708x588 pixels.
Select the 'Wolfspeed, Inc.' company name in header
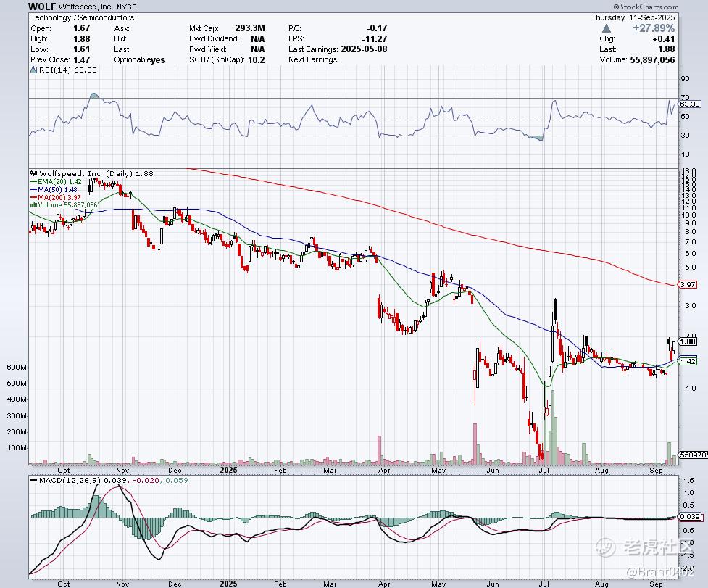86,7
